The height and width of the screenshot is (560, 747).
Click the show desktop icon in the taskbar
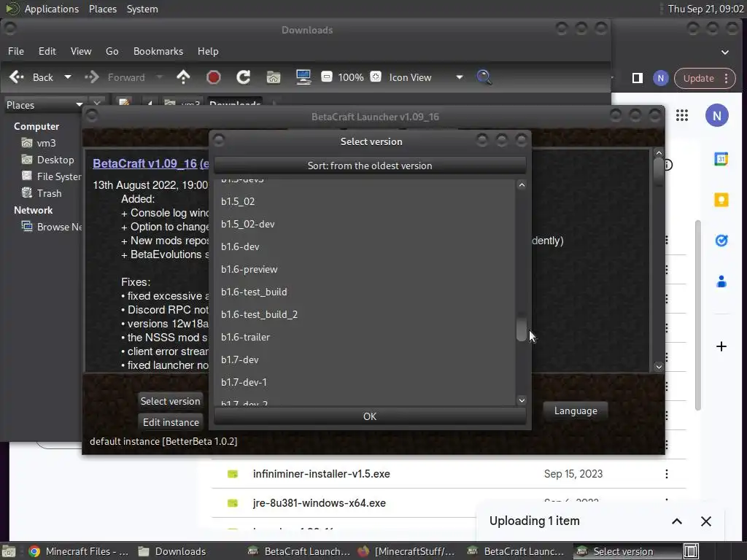pos(9,551)
